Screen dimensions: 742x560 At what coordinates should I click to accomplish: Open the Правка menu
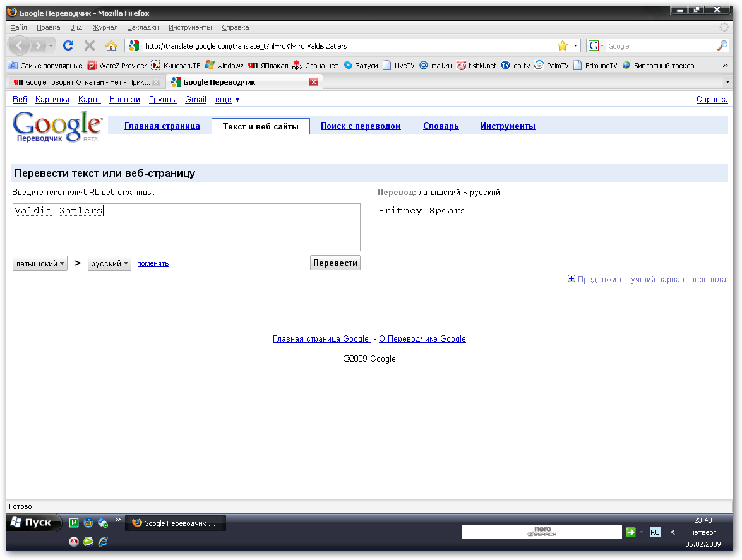pyautogui.click(x=48, y=27)
